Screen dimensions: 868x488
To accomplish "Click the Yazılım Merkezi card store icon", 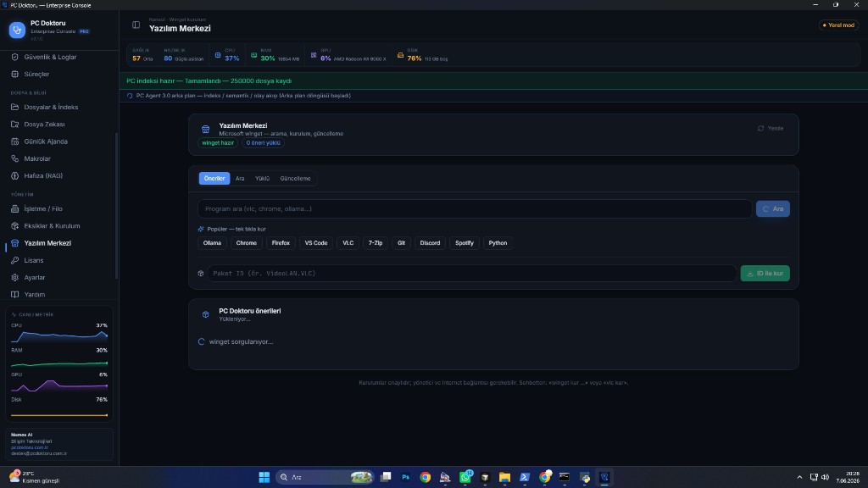I will tap(205, 130).
